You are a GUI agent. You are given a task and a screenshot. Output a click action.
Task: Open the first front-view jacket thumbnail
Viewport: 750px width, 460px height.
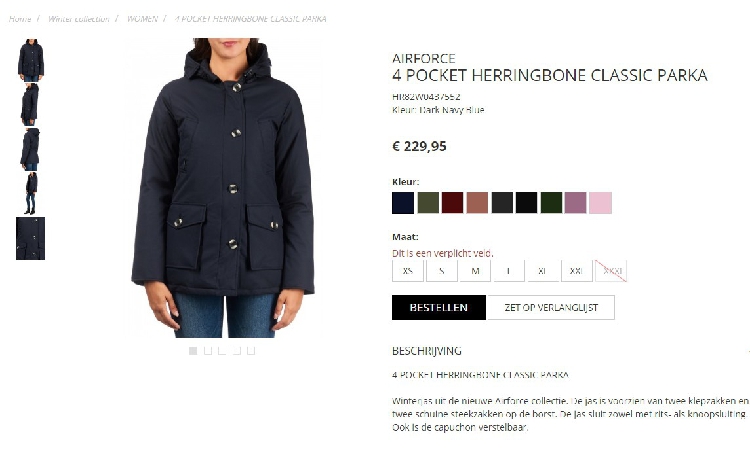click(x=31, y=60)
